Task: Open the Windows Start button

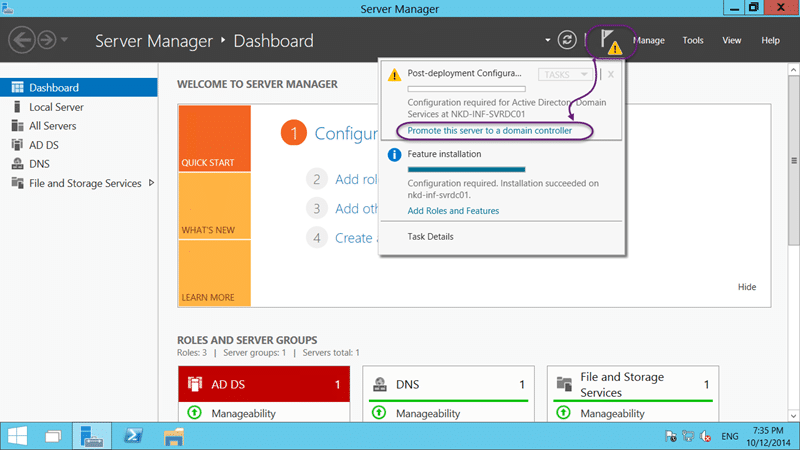Action: (17, 436)
